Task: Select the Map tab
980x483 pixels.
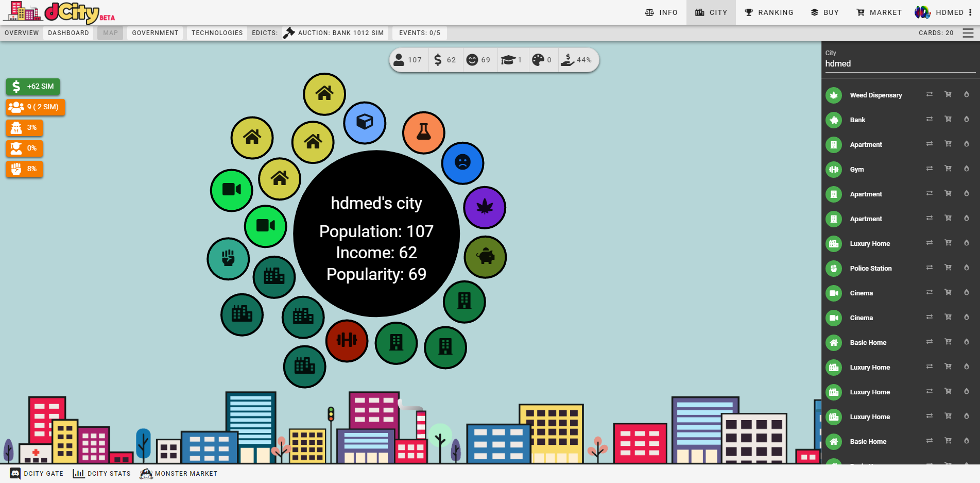Action: (x=110, y=33)
